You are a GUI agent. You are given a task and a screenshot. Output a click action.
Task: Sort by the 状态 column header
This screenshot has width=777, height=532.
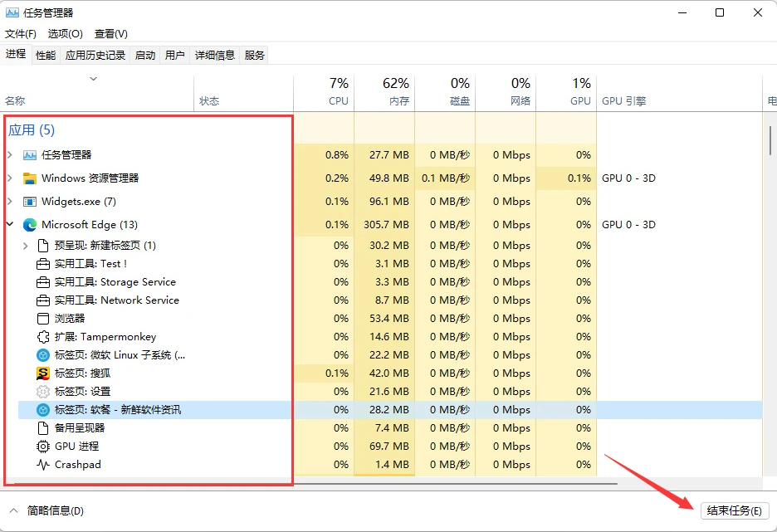(243, 93)
